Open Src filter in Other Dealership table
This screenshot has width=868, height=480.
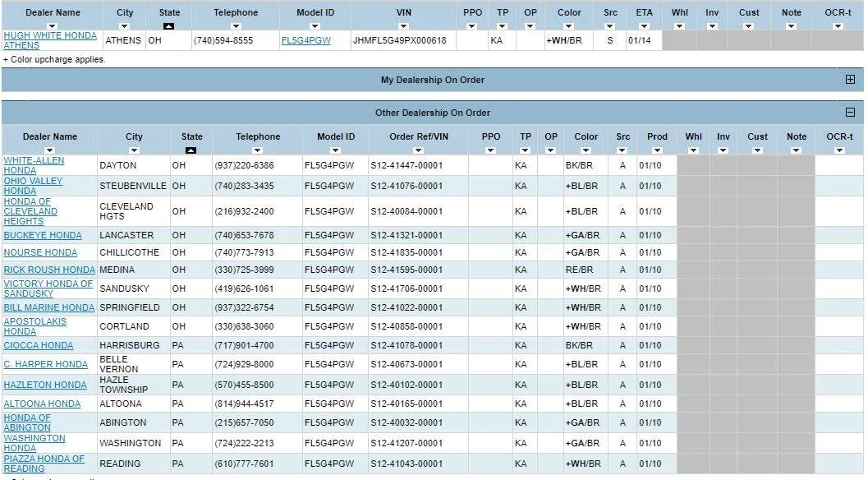point(622,150)
